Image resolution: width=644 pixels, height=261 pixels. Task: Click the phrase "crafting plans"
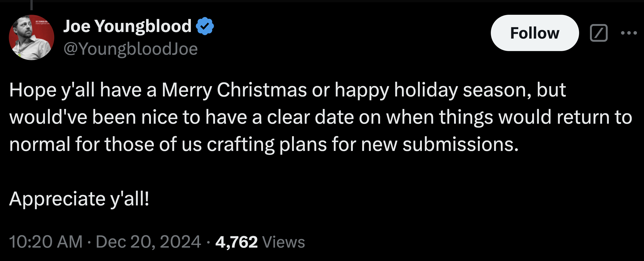coord(266,145)
